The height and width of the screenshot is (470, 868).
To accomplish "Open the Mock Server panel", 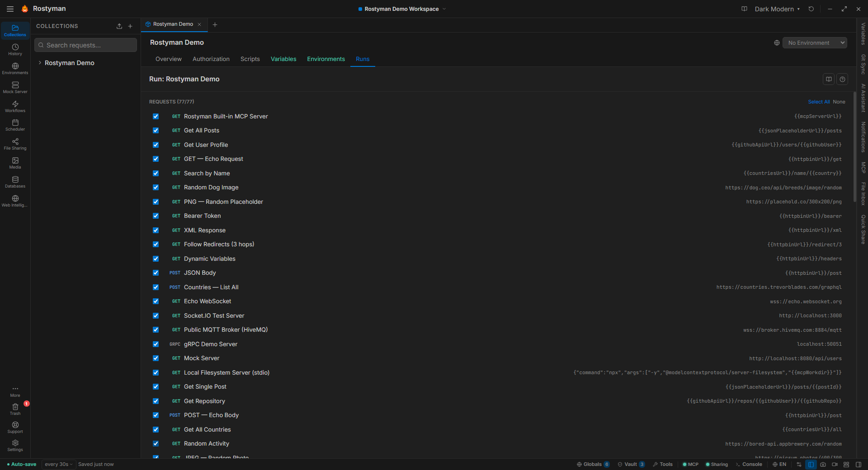I will tap(15, 88).
